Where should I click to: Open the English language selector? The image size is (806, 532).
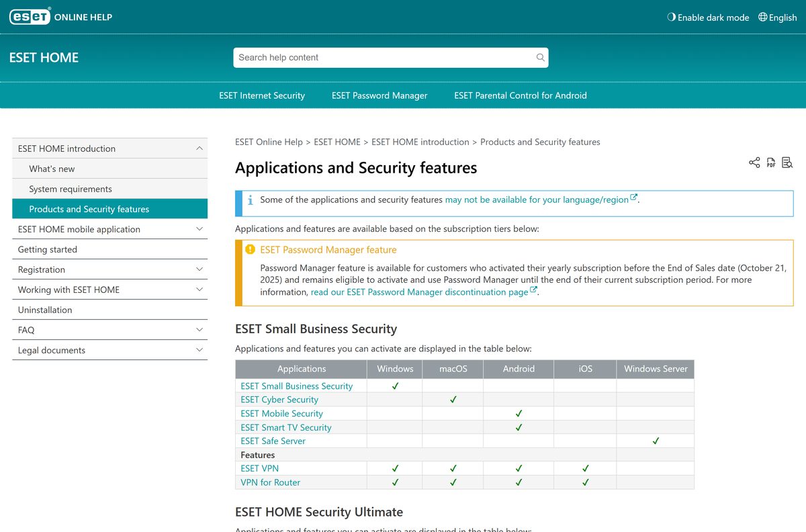point(777,17)
